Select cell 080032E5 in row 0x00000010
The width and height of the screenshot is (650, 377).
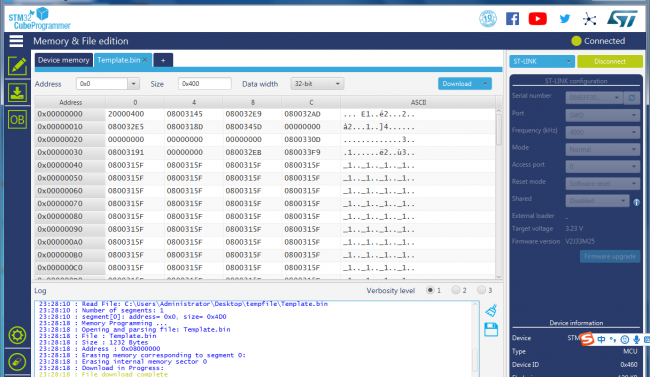(x=126, y=127)
